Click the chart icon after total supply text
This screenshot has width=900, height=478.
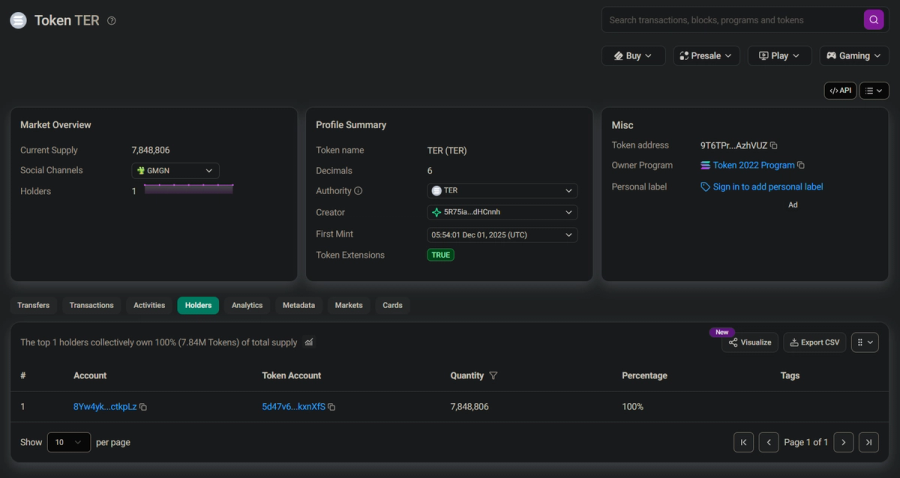click(309, 342)
